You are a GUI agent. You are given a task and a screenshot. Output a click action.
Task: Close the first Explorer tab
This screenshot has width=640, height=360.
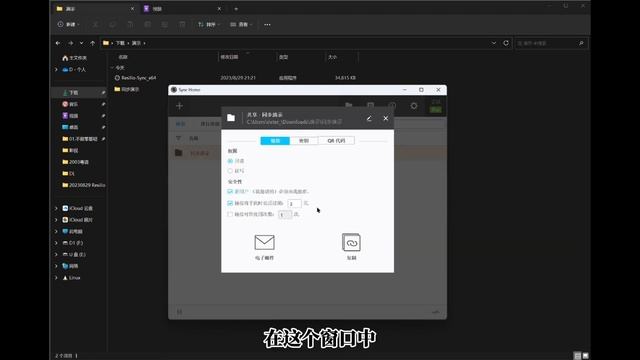[x=132, y=9]
